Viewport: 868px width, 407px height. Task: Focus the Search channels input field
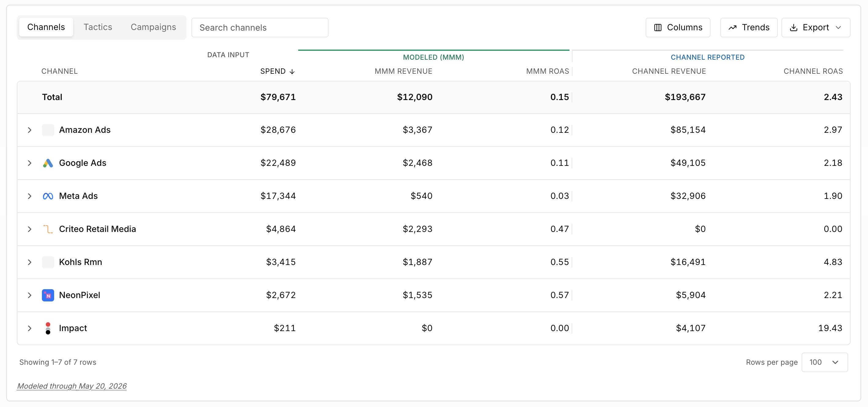pos(260,28)
